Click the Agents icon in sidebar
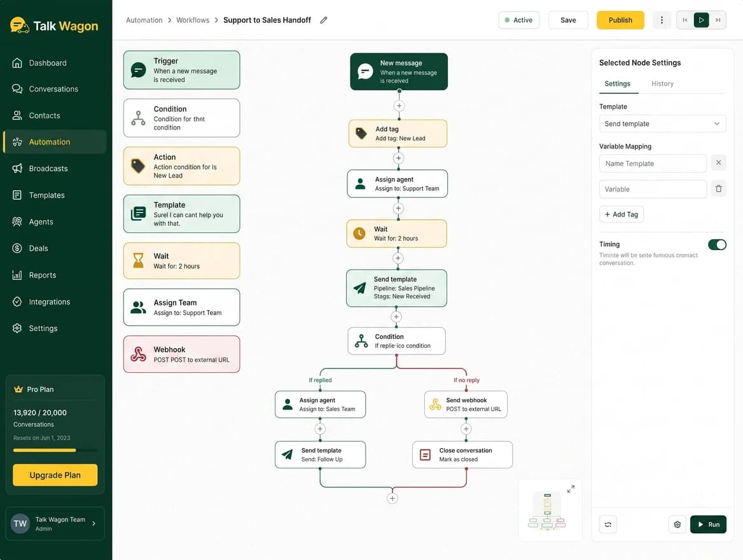Image resolution: width=743 pixels, height=560 pixels. coord(17,221)
